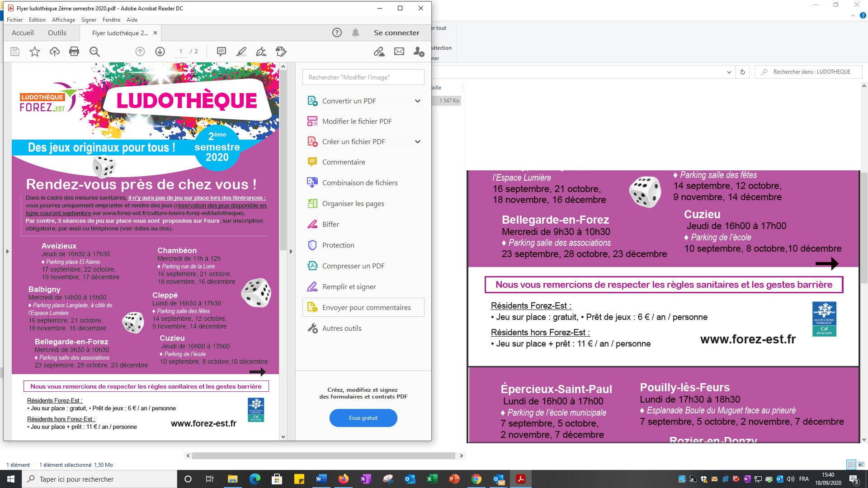Click the Save file icon in Acrobat toolbar
This screenshot has width=868, height=488.
pyautogui.click(x=15, y=52)
